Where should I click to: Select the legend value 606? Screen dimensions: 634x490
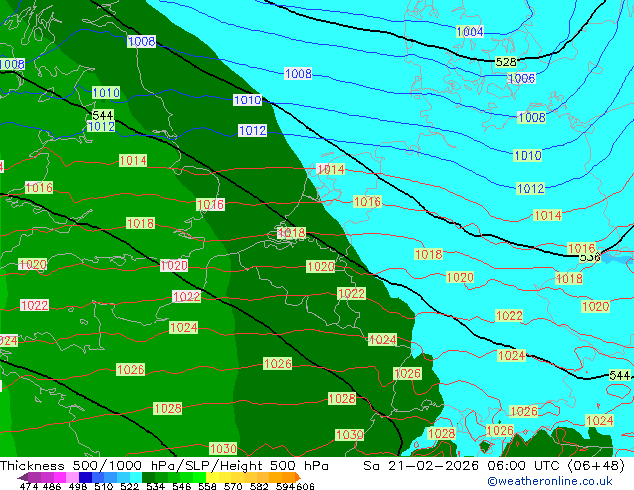click(305, 486)
